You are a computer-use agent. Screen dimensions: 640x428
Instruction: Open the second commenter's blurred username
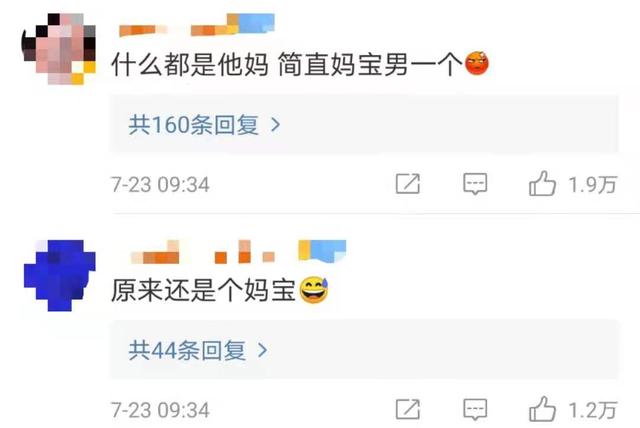pos(238,251)
